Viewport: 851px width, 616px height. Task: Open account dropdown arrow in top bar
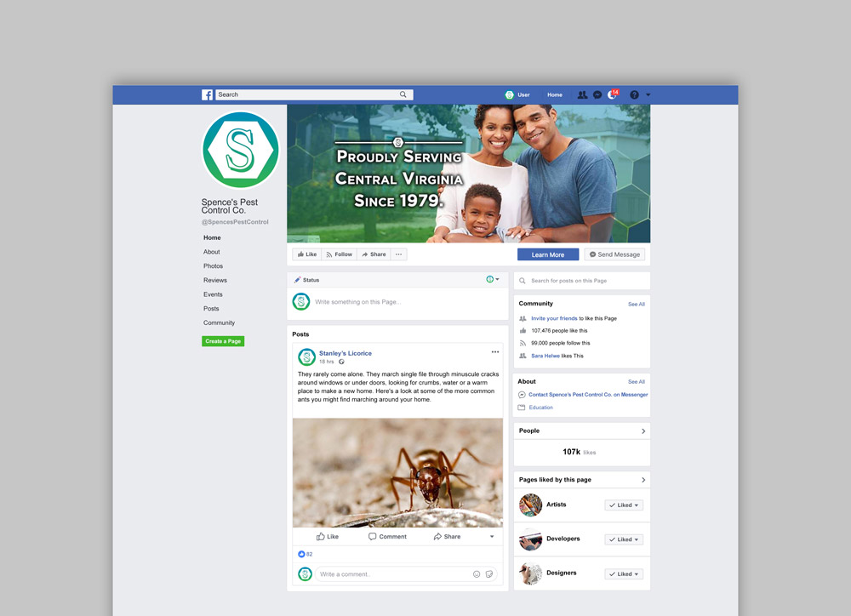[648, 95]
